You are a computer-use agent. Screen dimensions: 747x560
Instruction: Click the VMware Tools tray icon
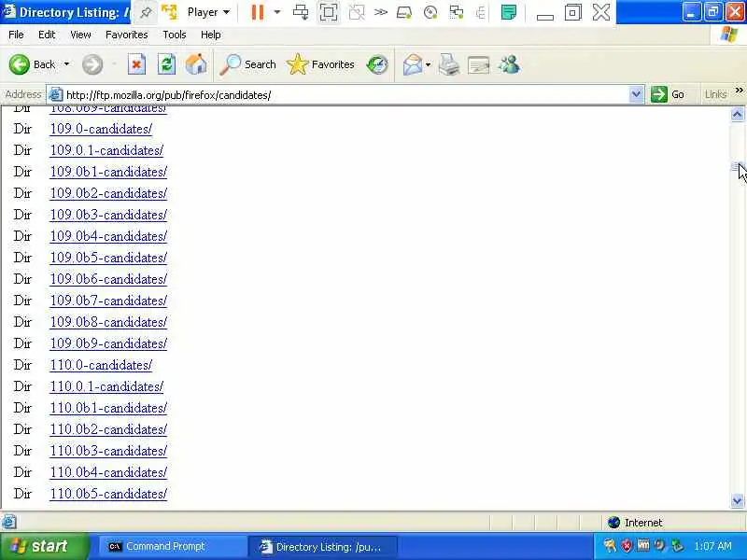tap(643, 545)
